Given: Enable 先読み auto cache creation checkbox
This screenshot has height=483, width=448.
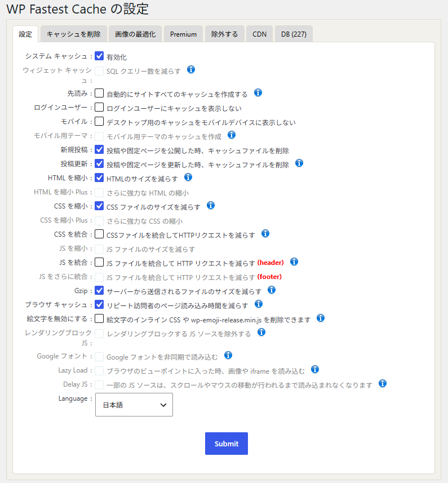Looking at the screenshot, I should coord(99,93).
